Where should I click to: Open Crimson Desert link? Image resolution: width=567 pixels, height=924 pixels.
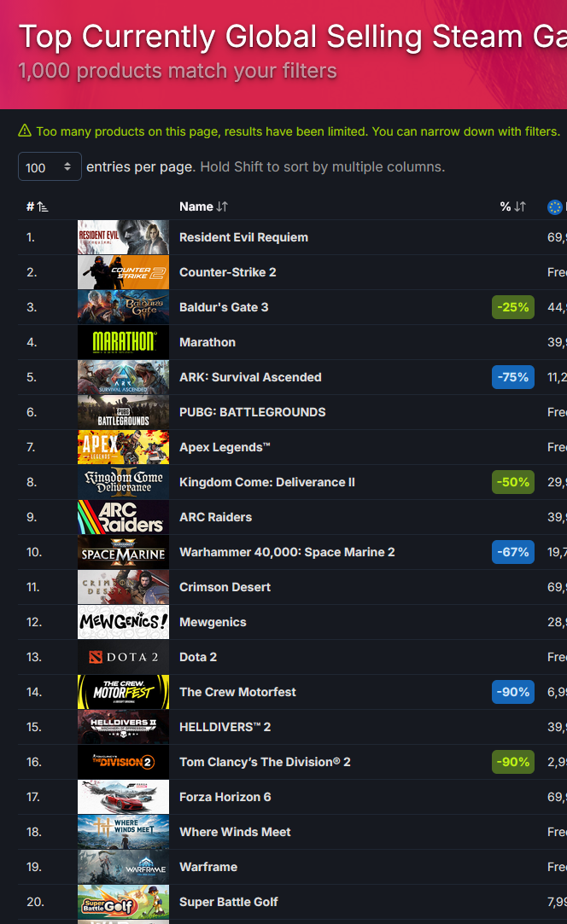click(225, 587)
